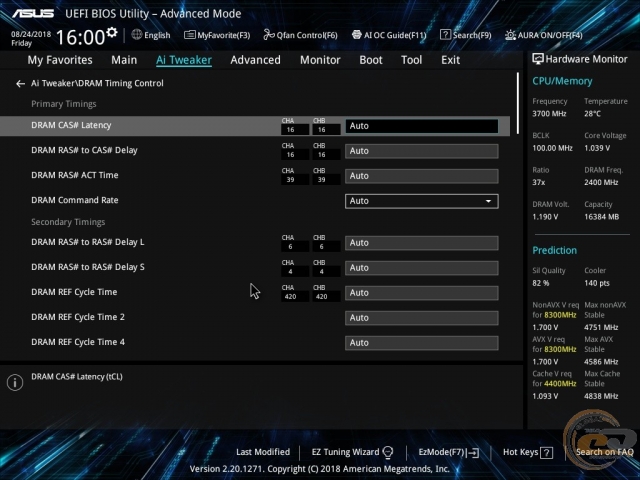Open Search on FAQ link

click(x=604, y=452)
